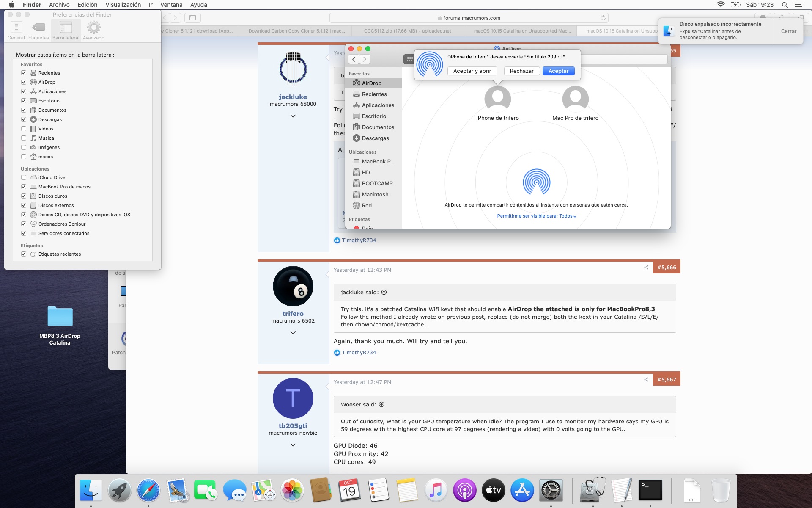
Task: Open Notes app in the Dock
Action: coord(407,491)
